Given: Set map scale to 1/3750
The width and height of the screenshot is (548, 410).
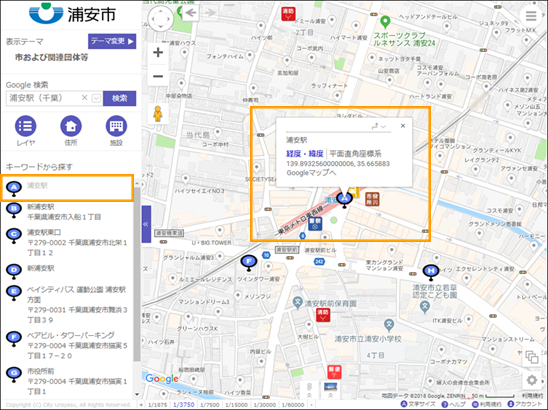Looking at the screenshot, I should coord(184,405).
